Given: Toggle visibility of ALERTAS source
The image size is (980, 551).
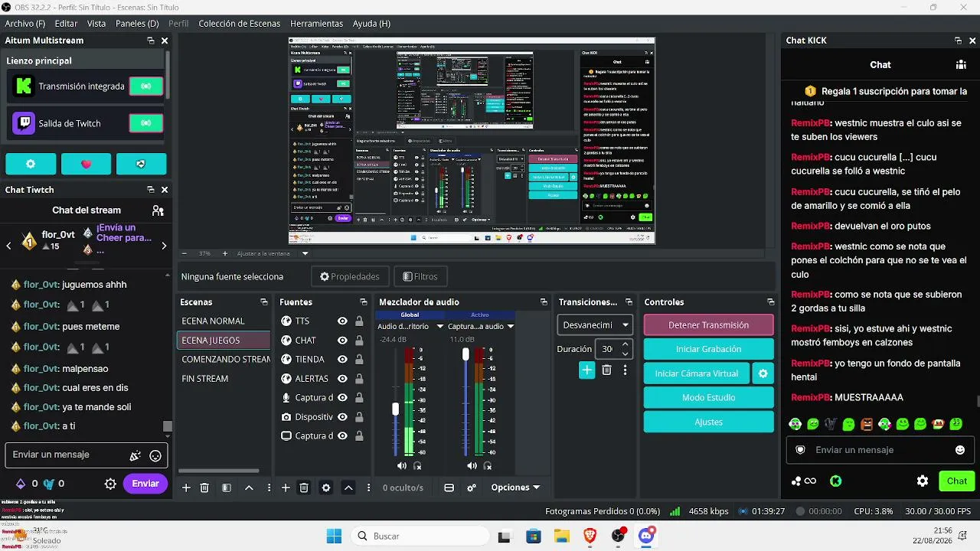Looking at the screenshot, I should pyautogui.click(x=342, y=379).
